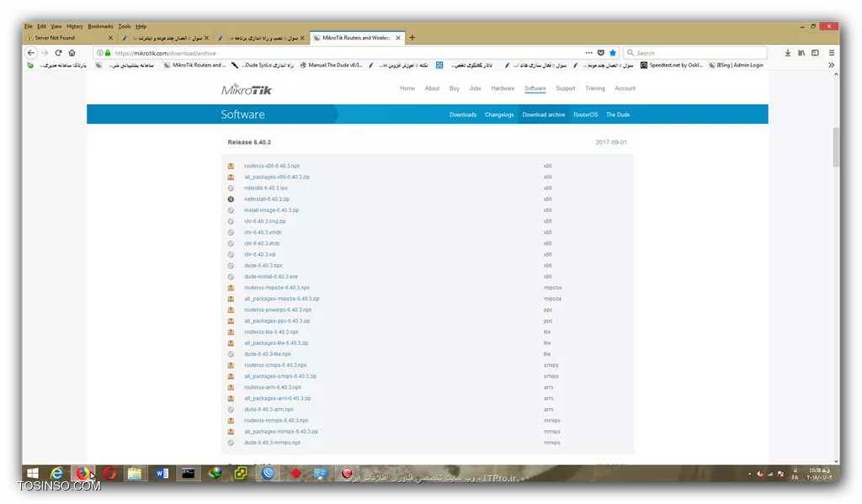Screen dimensions: 862x504
Task: Click the icon beside netinstall-6.40.3.zip
Action: click(231, 199)
